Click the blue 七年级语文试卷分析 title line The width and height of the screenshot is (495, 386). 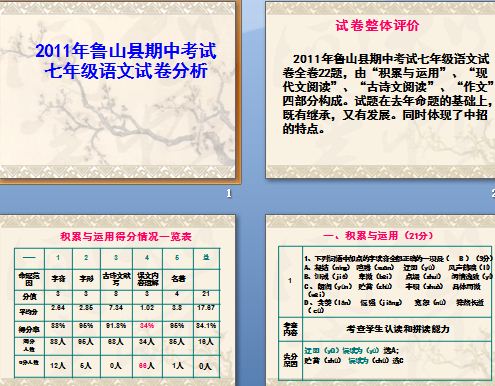tap(126, 71)
